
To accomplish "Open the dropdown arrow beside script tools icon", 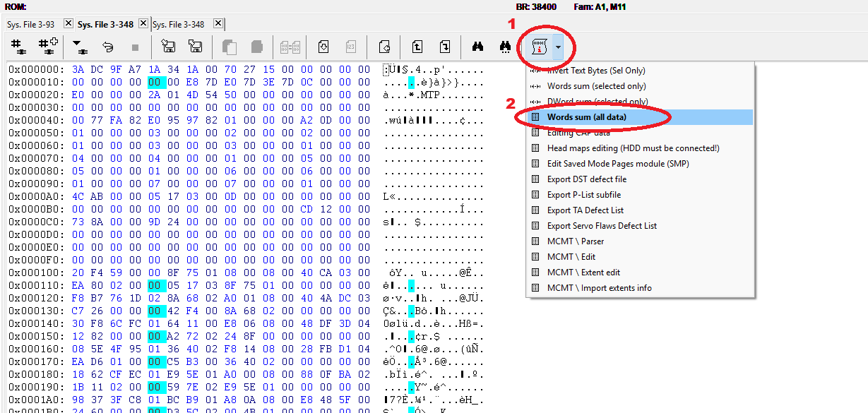I will (559, 47).
